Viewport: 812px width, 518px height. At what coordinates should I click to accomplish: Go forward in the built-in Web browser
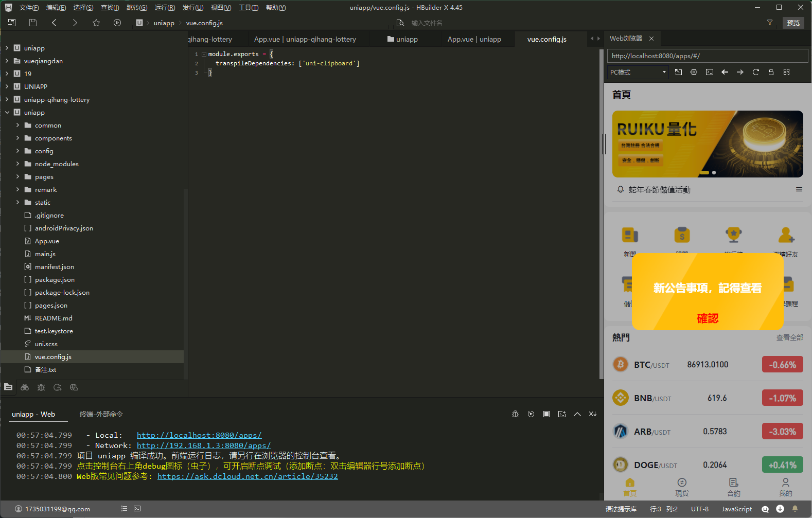coord(740,72)
